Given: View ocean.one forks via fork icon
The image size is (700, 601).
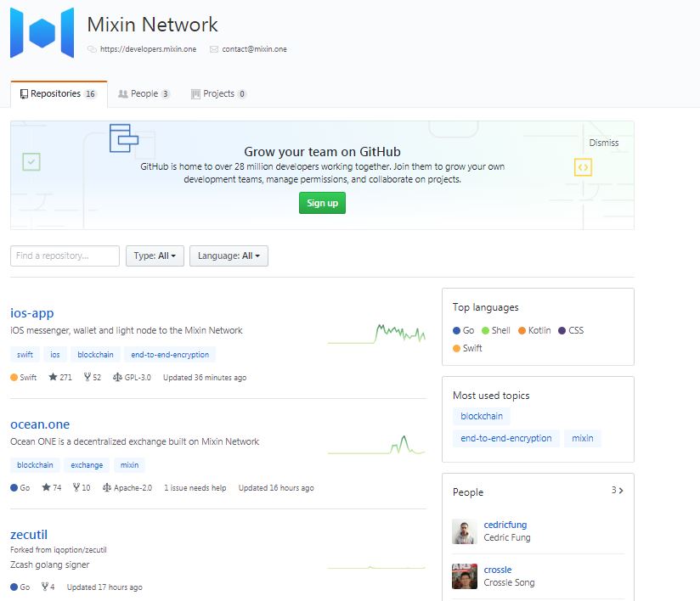Looking at the screenshot, I should pos(76,487).
